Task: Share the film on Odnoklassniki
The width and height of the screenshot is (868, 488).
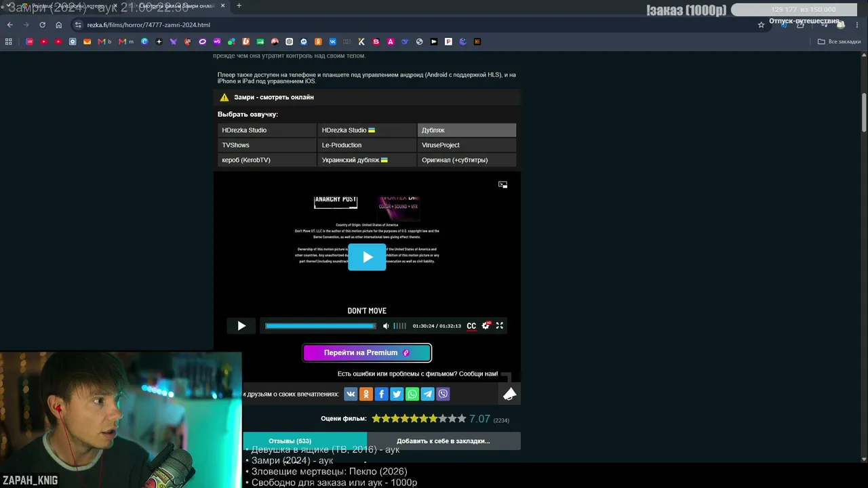Action: pyautogui.click(x=366, y=394)
